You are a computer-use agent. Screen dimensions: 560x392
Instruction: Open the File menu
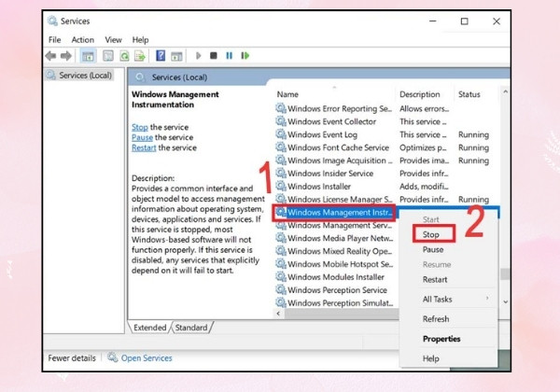click(x=55, y=39)
